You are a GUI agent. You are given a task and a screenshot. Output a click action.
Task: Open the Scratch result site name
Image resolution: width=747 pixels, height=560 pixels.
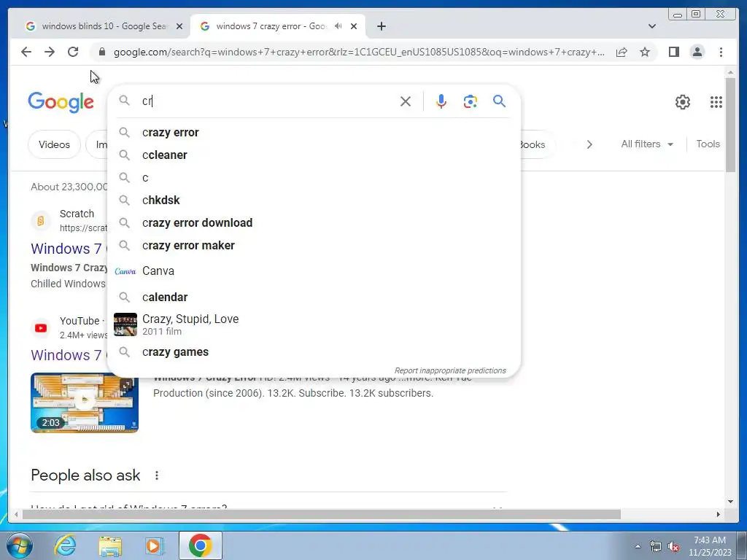tap(77, 214)
